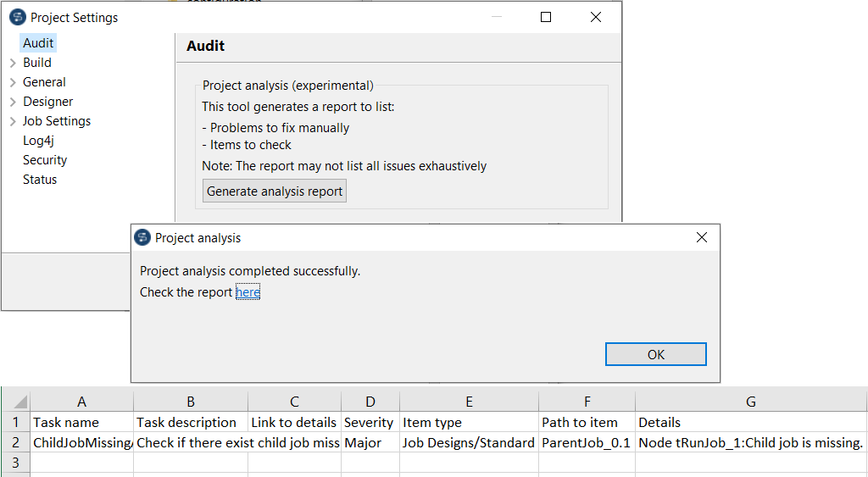Expand the General tree node
The width and height of the screenshot is (868, 477).
pyautogui.click(x=13, y=82)
